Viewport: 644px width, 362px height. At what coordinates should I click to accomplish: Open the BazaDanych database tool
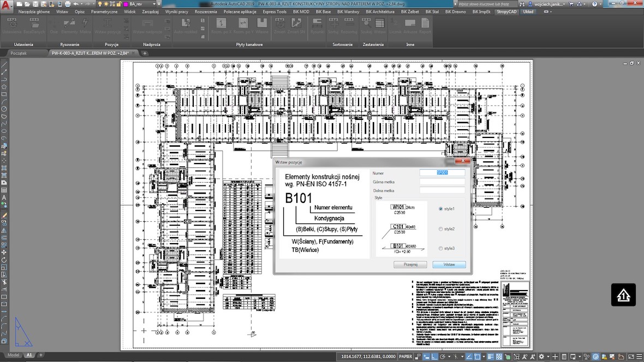[x=34, y=26]
